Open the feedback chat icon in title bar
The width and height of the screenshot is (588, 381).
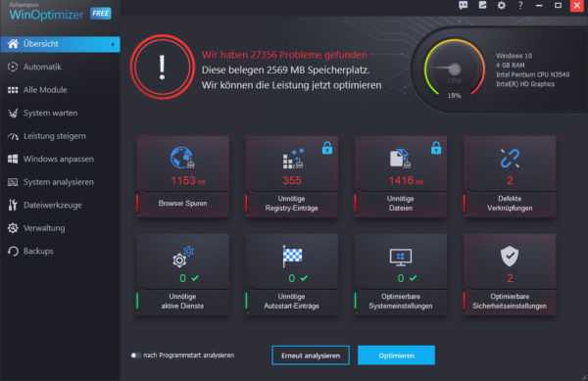(x=464, y=5)
